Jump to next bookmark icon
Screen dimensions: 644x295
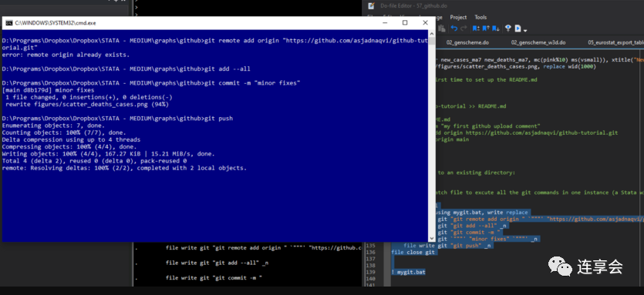[x=496, y=28]
